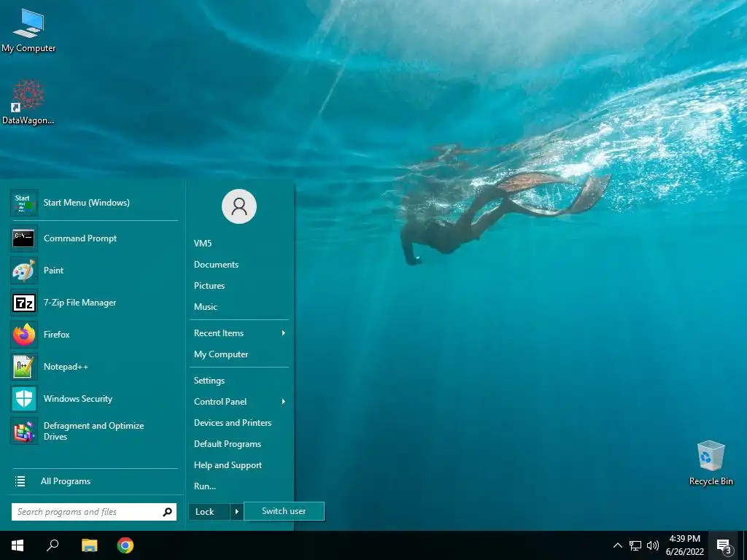Open the Recycle Bin on the desktop
The image size is (747, 560).
711,463
